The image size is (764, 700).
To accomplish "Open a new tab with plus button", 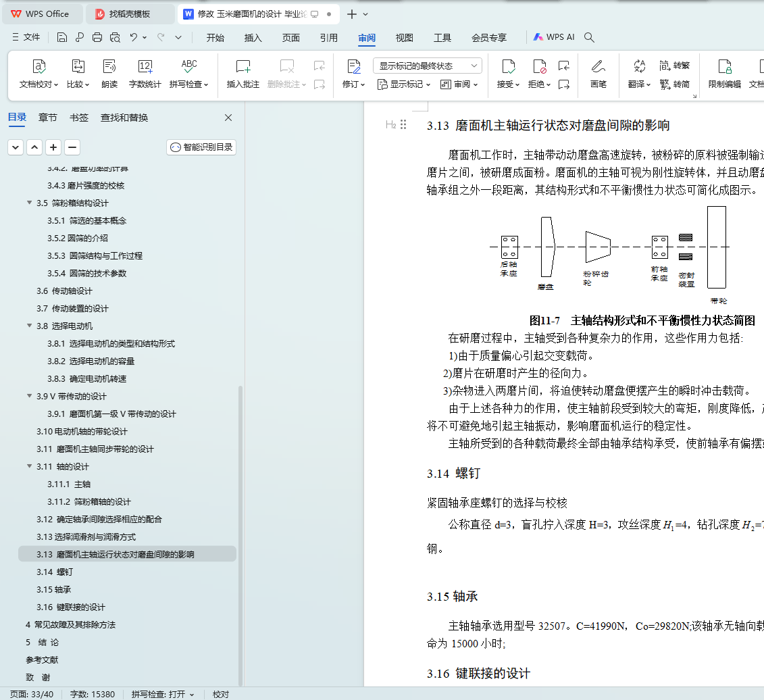I will 352,14.
